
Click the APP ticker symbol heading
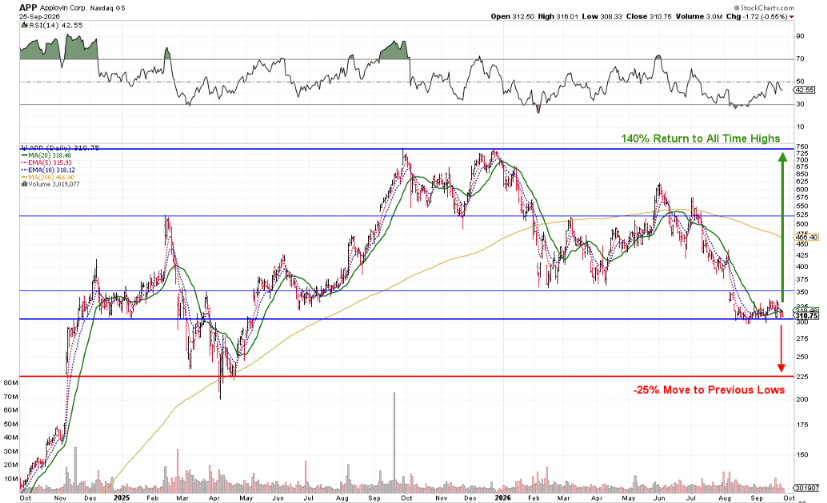[28, 8]
